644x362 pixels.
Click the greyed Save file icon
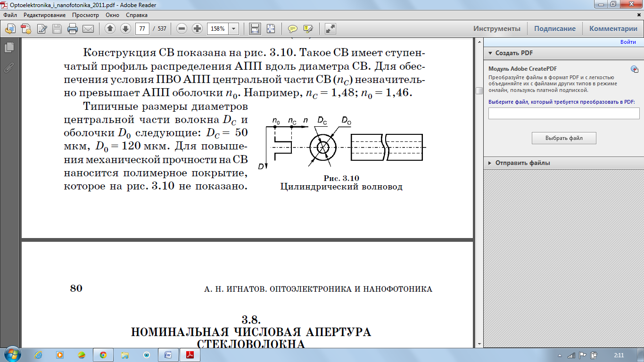(x=57, y=29)
